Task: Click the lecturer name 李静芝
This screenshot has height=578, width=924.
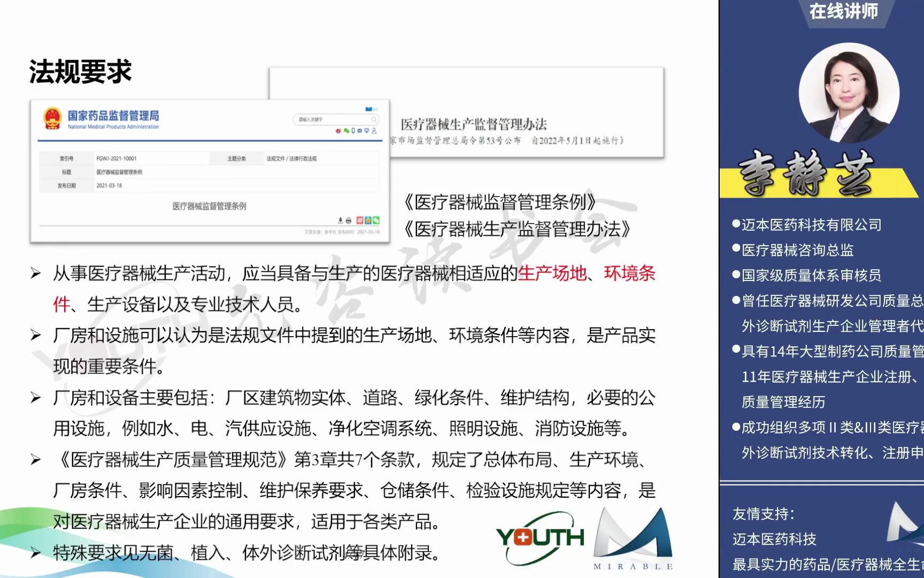Action: pos(806,172)
